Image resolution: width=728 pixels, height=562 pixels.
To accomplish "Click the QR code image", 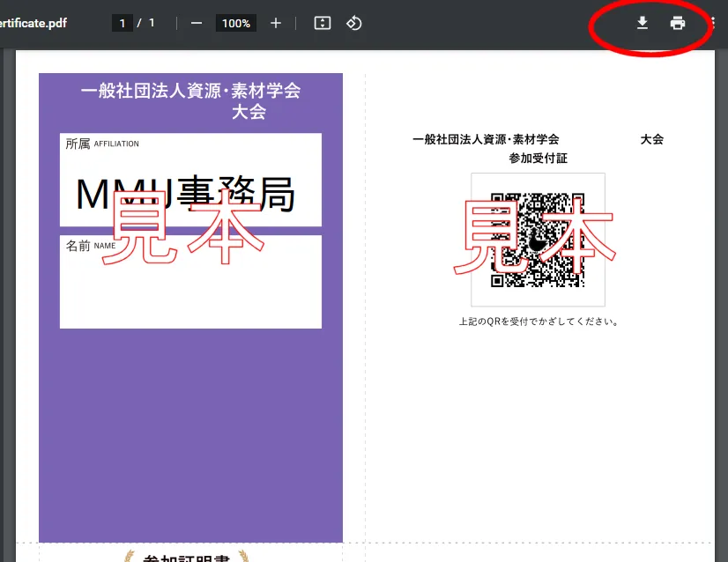I will (x=538, y=240).
